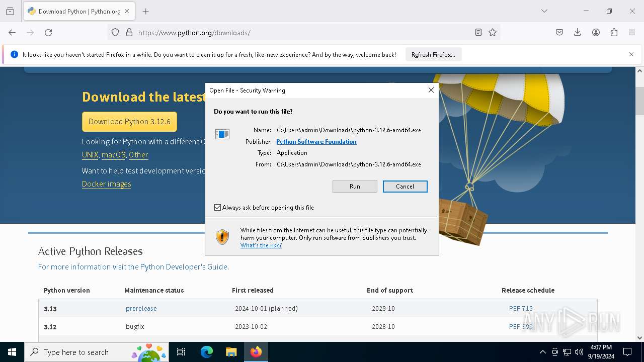Open Task View on taskbar
This screenshot has width=644, height=362.
point(182,352)
